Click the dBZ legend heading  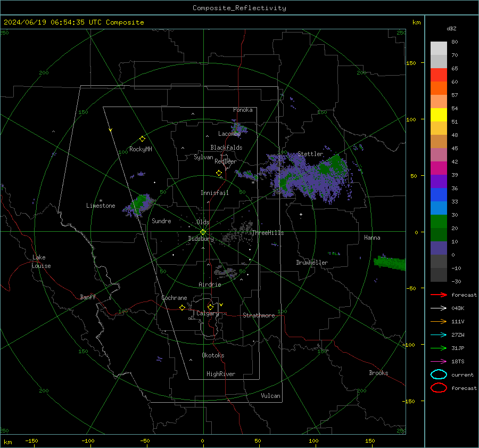click(x=451, y=28)
